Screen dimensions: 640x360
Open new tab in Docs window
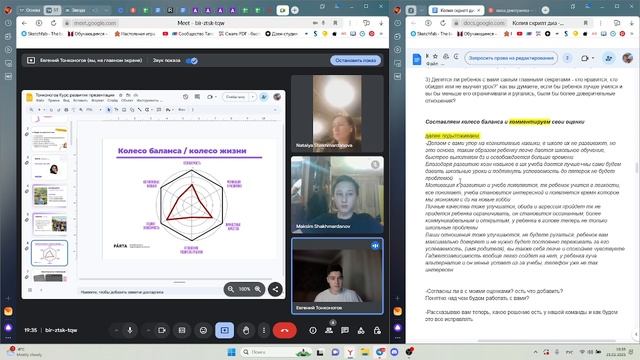click(545, 10)
